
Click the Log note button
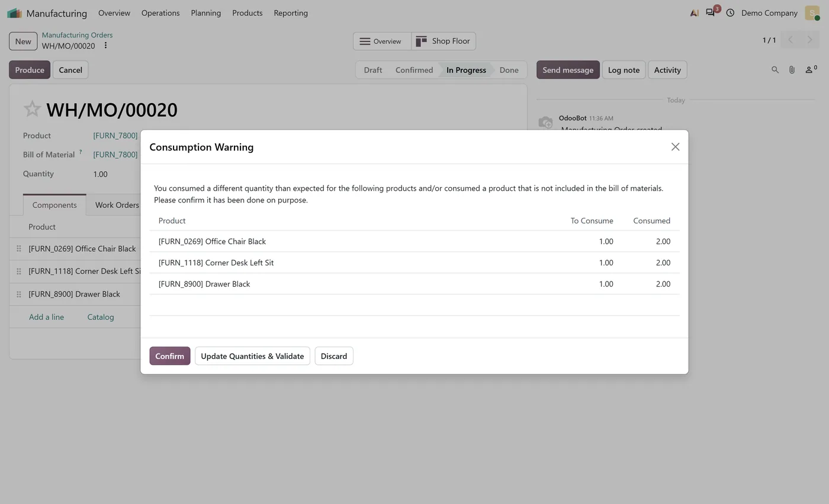(624, 70)
